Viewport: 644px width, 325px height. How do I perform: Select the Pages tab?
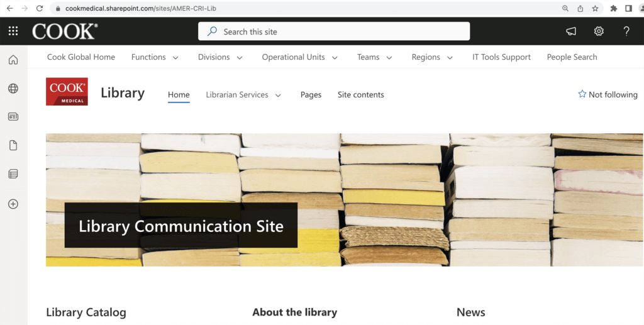click(x=311, y=95)
